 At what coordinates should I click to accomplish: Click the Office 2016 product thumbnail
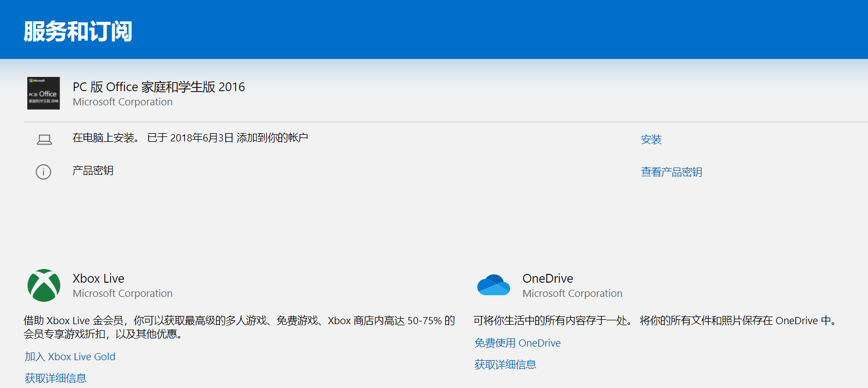point(44,93)
